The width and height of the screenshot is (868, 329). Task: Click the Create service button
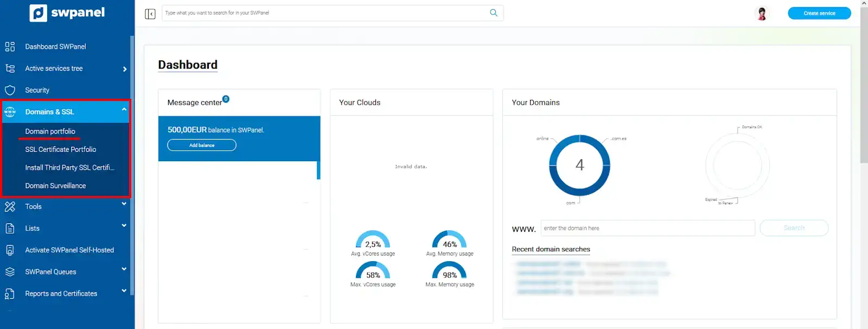tap(819, 13)
